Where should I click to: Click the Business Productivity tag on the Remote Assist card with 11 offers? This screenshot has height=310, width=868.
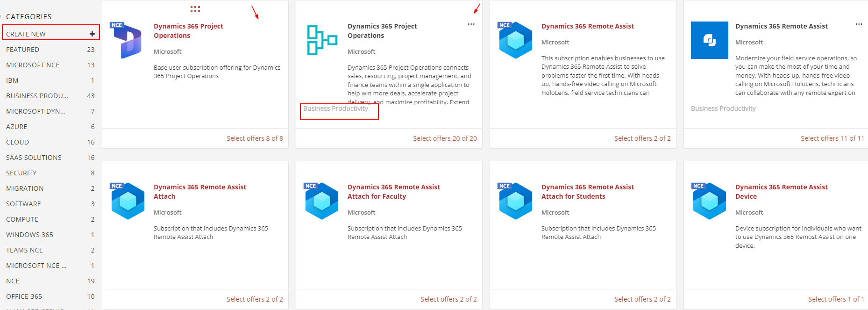723,108
